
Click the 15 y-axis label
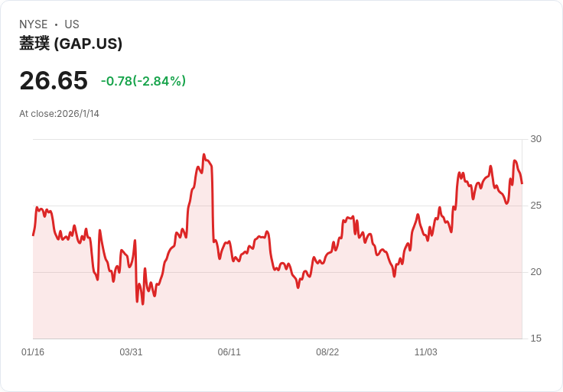click(x=535, y=339)
